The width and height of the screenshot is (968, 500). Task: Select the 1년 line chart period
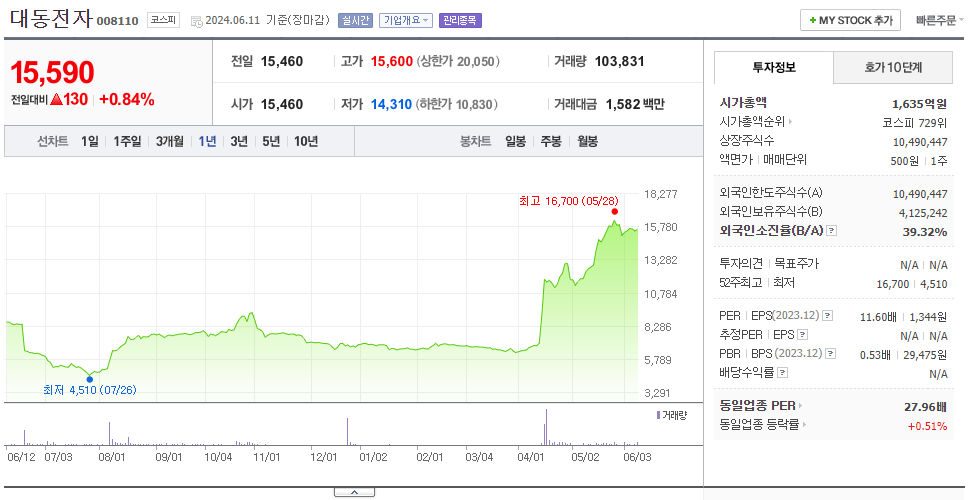(x=207, y=141)
